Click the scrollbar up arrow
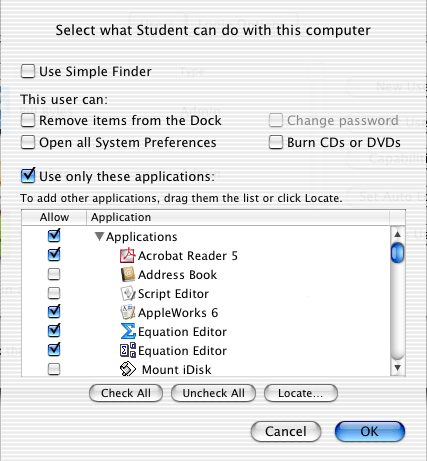 [x=397, y=234]
